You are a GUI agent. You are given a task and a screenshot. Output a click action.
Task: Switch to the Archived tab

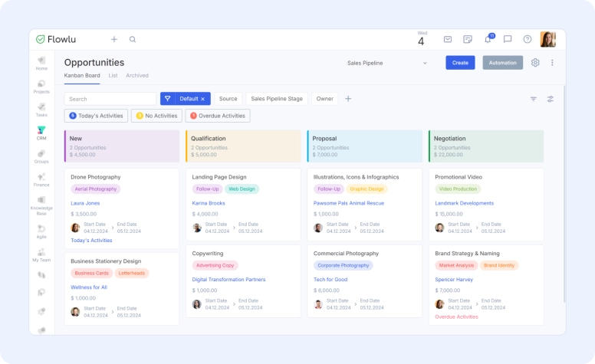(x=137, y=76)
